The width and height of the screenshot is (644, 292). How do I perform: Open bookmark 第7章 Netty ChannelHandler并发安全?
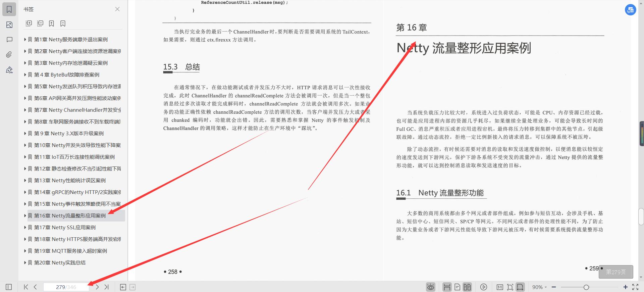[77, 110]
